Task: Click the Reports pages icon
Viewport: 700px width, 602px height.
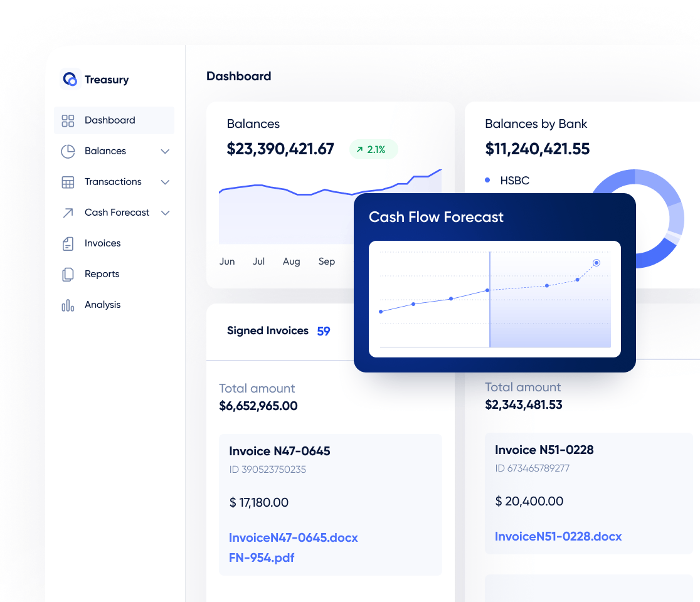Action: coord(68,275)
